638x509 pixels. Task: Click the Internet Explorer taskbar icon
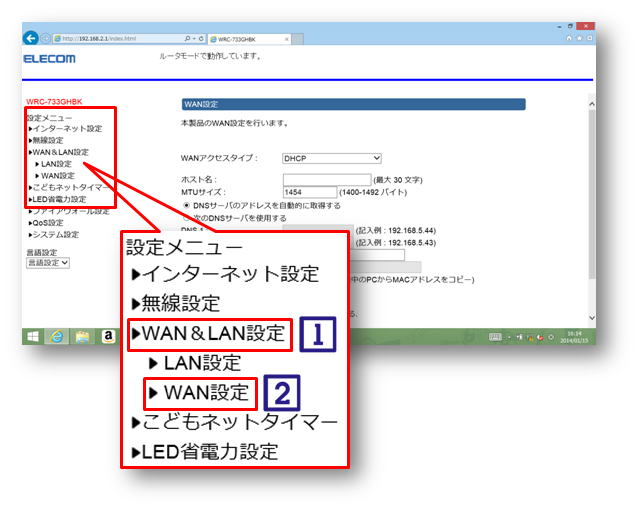(57, 336)
